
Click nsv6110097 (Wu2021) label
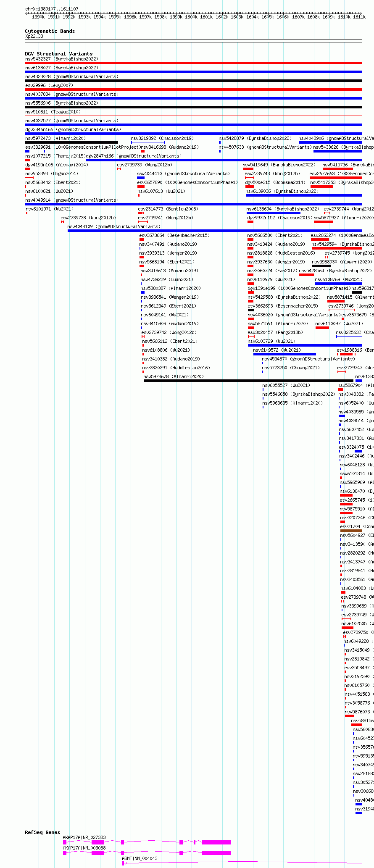coord(339,324)
